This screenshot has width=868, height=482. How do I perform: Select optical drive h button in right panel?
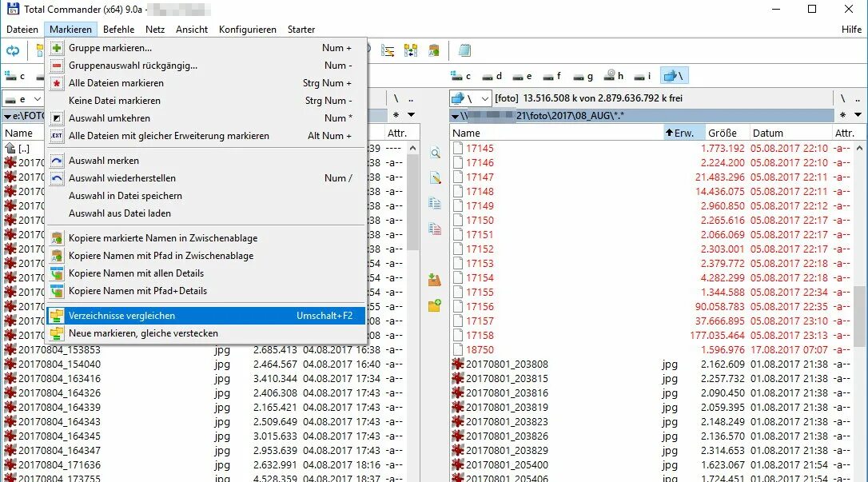(614, 76)
